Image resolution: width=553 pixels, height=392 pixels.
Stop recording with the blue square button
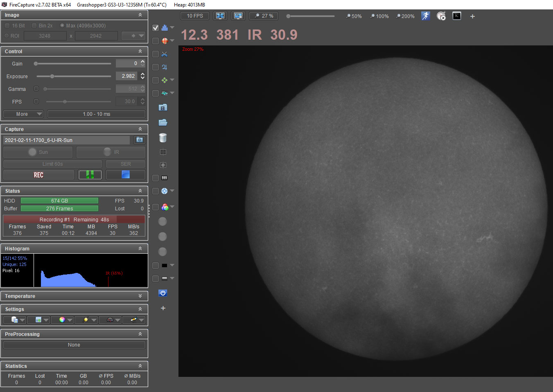(126, 175)
